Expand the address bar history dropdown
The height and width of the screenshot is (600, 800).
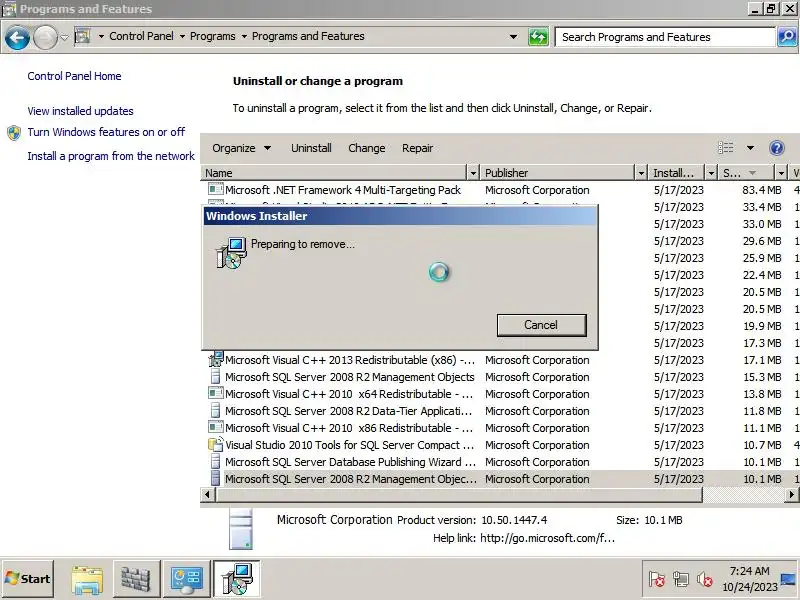pos(513,37)
